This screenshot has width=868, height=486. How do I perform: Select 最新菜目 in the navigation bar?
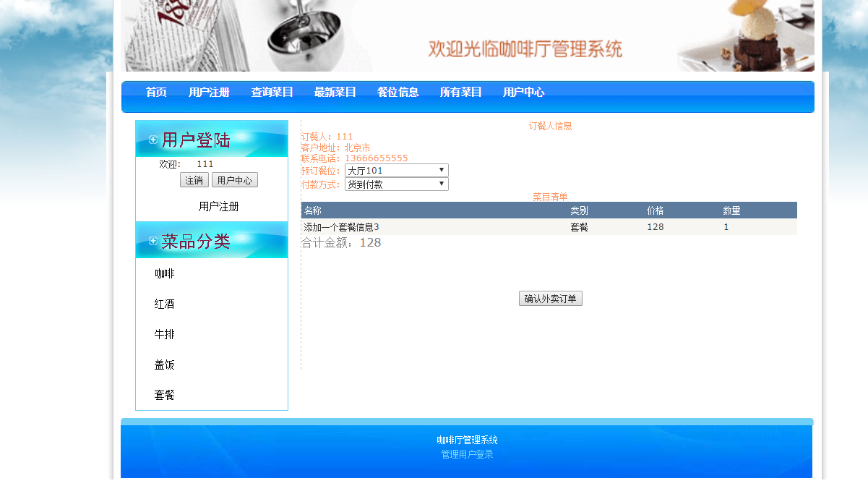click(x=335, y=92)
